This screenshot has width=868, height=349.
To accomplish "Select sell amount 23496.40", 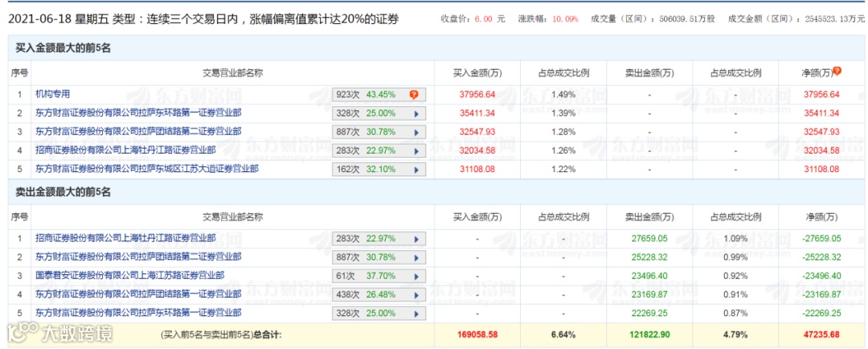I will click(x=649, y=276).
